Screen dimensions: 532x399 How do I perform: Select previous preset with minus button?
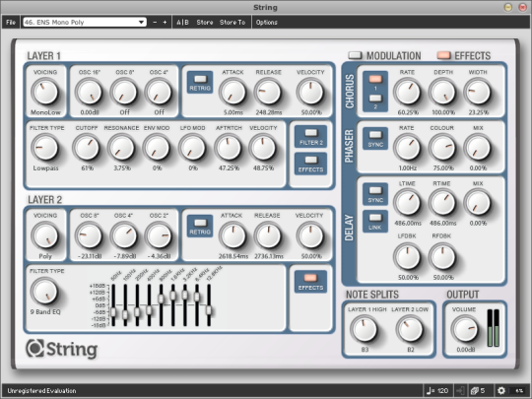[155, 23]
